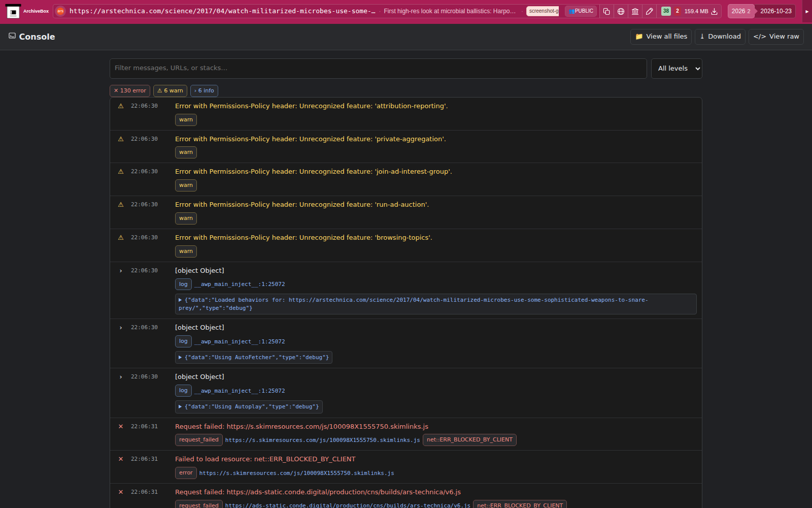Screen dimensions: 812x508
Task: Expand the 'Using Autoplay' JSON data block
Action: tap(249, 407)
